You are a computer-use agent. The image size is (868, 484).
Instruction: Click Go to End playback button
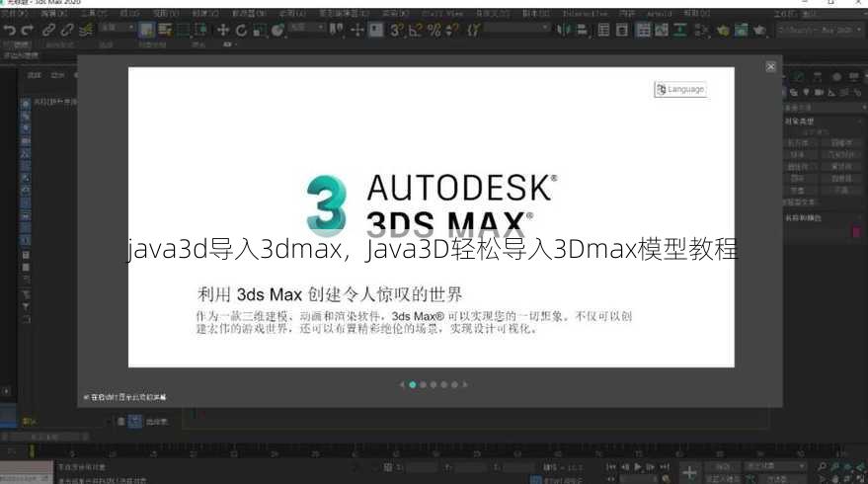coord(665,467)
